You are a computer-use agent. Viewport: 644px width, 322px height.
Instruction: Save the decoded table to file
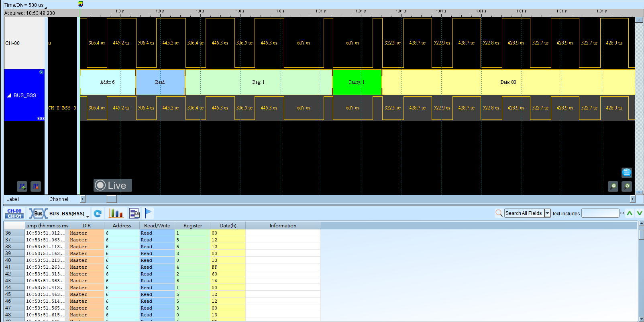[x=135, y=213]
